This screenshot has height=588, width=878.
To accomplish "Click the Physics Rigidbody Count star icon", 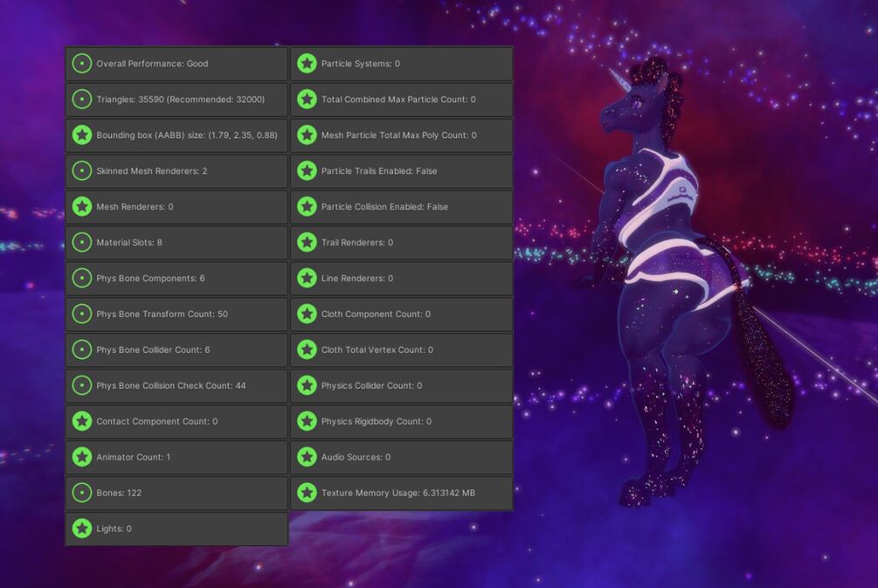I will pos(307,422).
